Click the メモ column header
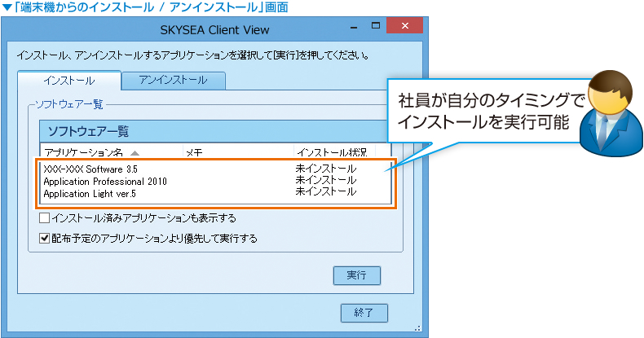 [x=238, y=151]
